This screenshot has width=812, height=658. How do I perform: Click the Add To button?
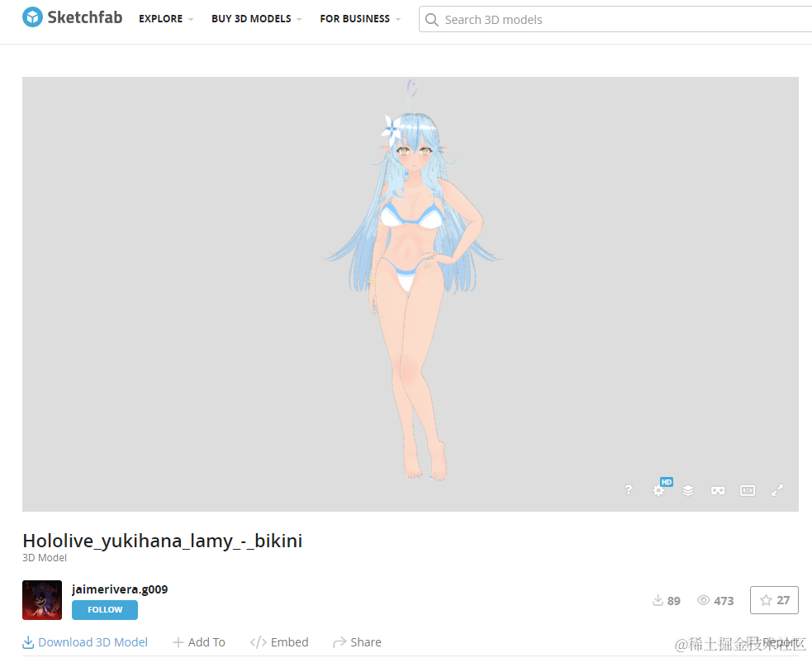[199, 642]
